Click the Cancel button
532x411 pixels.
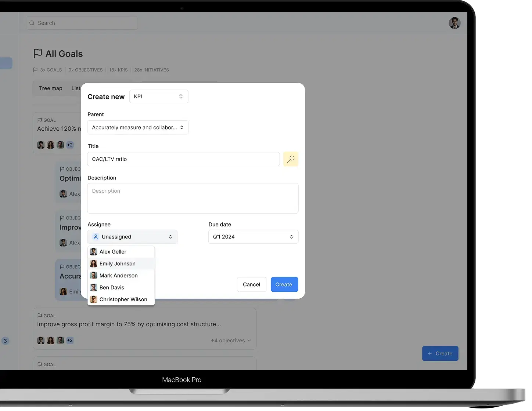(251, 284)
